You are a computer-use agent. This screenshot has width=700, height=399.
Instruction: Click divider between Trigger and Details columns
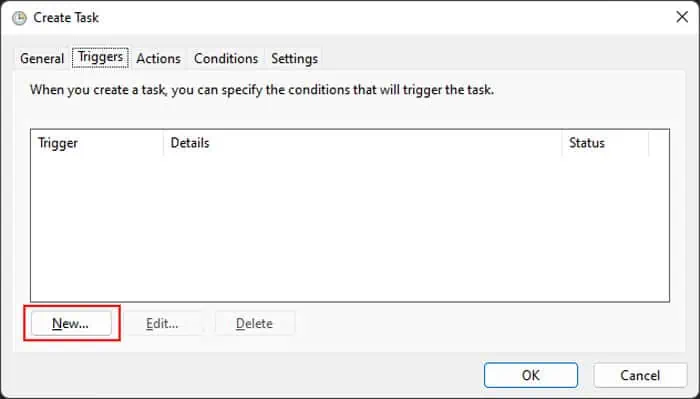[163, 143]
